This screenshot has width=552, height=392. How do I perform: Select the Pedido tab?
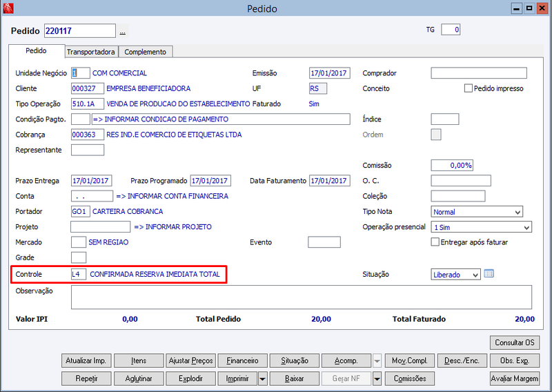[x=37, y=50]
